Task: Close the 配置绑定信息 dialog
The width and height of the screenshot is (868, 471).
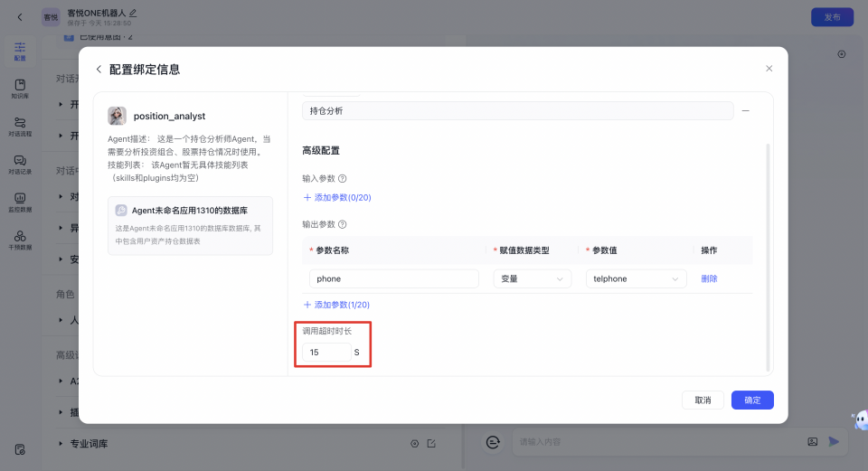Action: [x=769, y=69]
